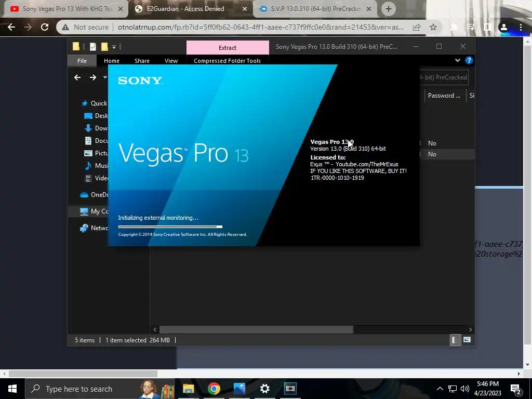Open Downloads in navigation pane

[x=96, y=128]
